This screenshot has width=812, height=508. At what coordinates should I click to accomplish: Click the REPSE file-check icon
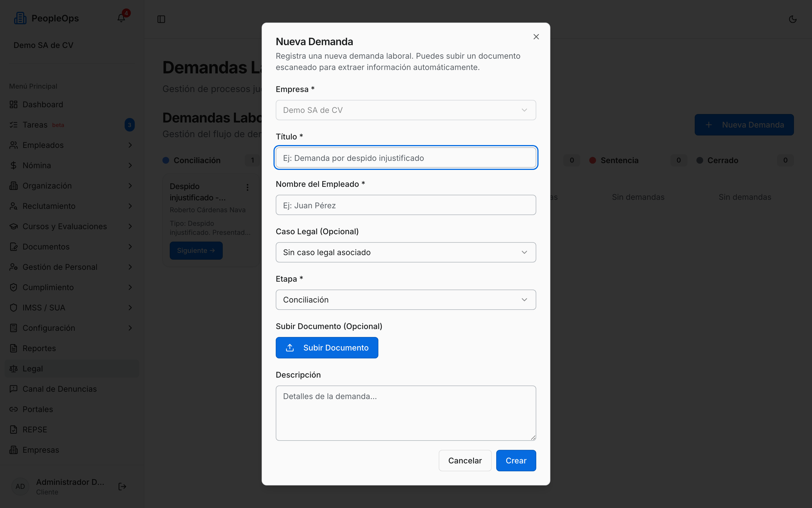click(x=14, y=430)
